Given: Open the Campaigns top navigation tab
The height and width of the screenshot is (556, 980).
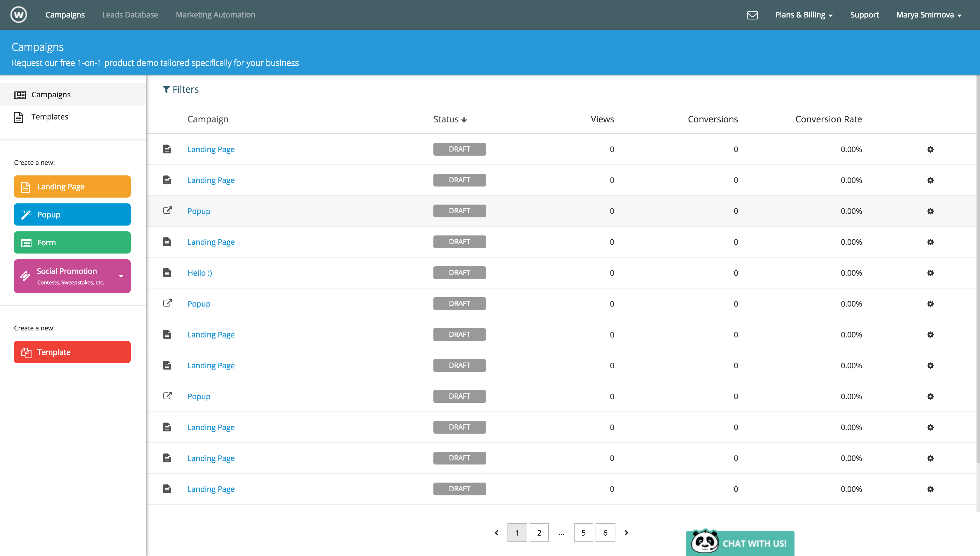Looking at the screenshot, I should (65, 15).
